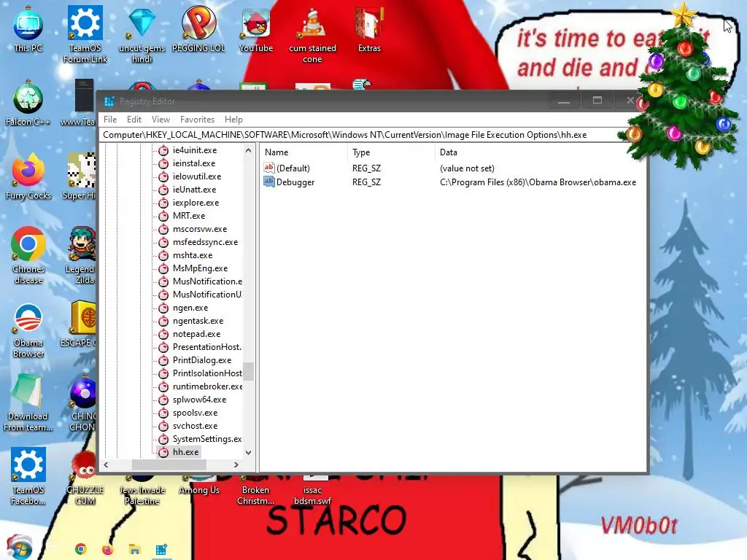Open the Super Hi desktop shortcut icon

pos(80,176)
